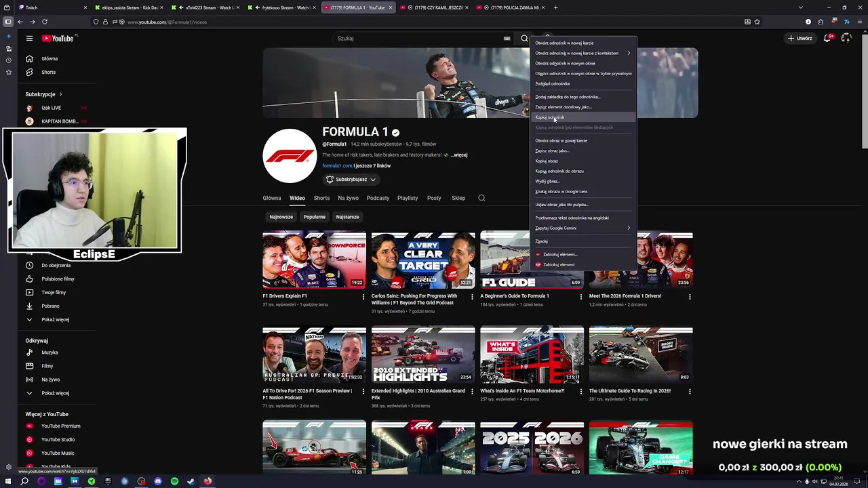Reload the page in browser toolbar
The width and height of the screenshot is (868, 488).
[x=45, y=22]
